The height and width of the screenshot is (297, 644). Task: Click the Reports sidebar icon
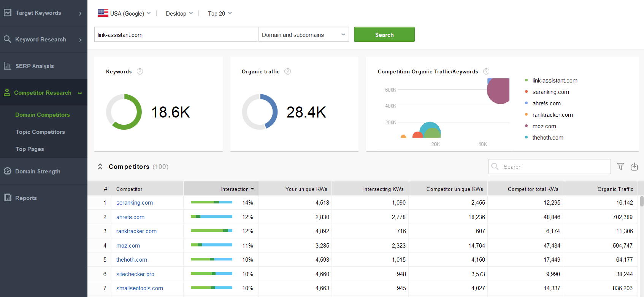(x=7, y=198)
